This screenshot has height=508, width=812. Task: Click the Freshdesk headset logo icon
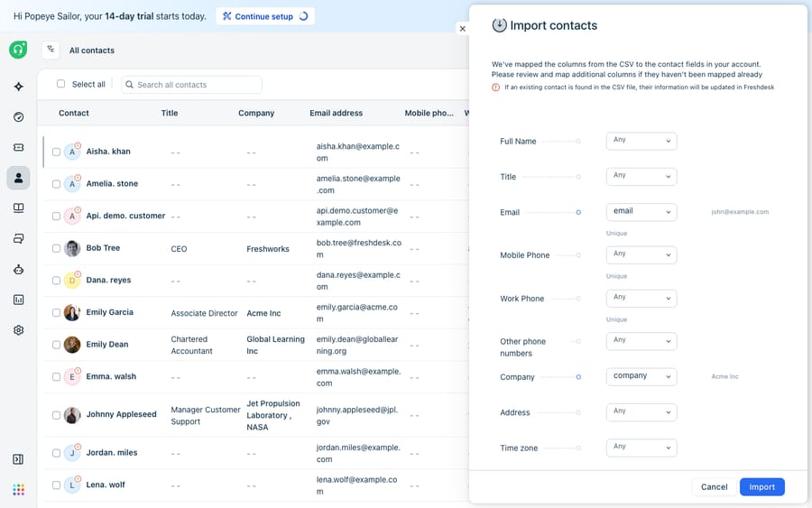[x=18, y=50]
